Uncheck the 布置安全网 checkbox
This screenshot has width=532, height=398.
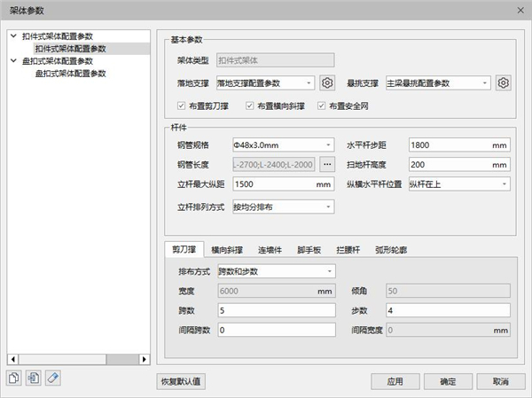tap(321, 106)
